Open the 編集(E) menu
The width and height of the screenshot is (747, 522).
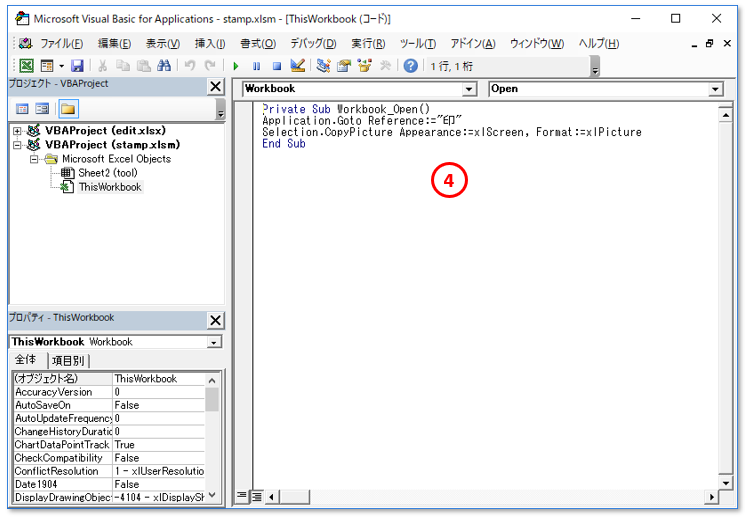(114, 44)
